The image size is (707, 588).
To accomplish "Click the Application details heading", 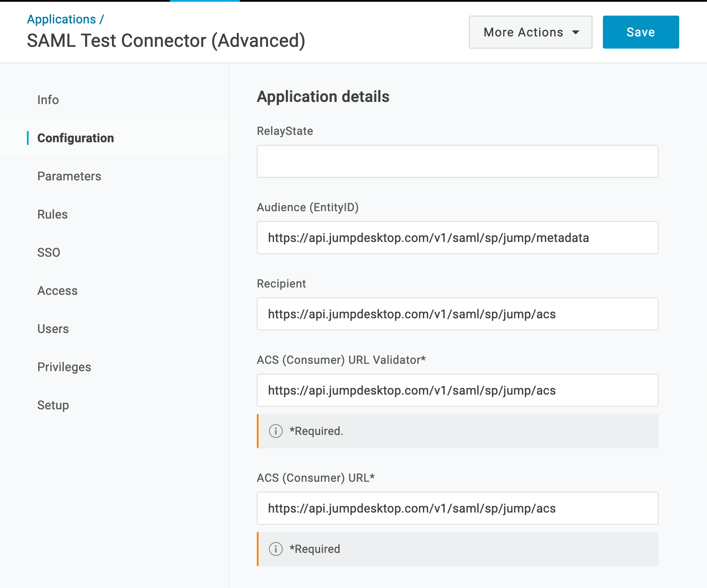I will click(x=323, y=96).
